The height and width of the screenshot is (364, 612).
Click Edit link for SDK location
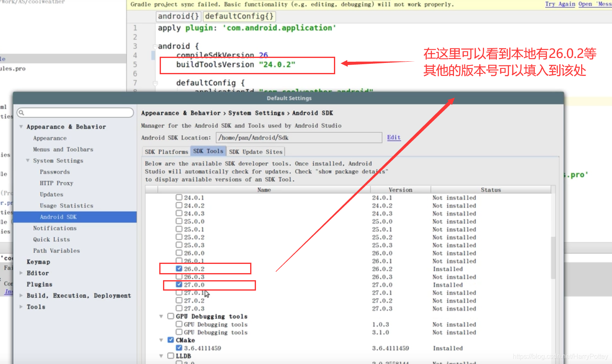tap(394, 137)
